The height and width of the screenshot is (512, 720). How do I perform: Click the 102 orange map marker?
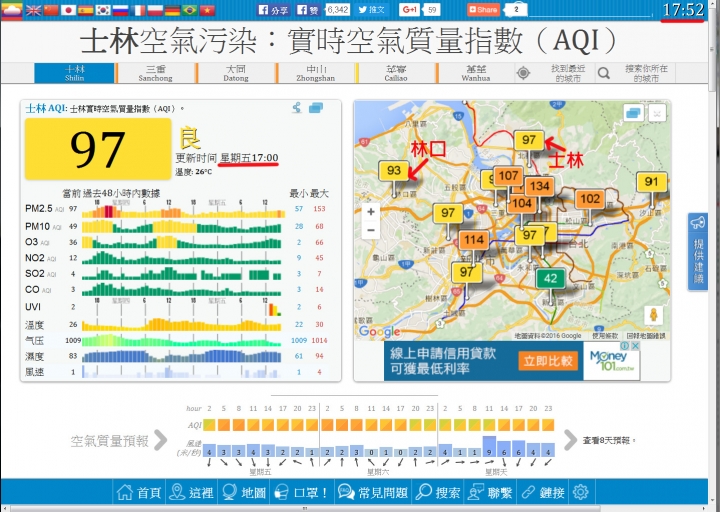click(x=590, y=199)
